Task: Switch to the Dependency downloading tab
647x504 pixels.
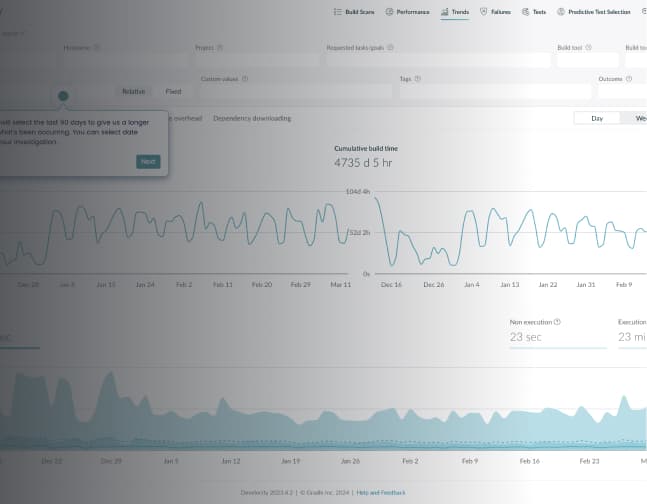Action: click(251, 118)
